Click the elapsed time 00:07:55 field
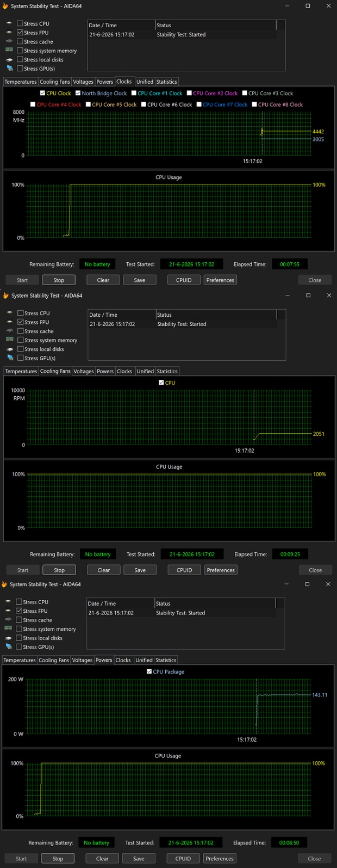 (x=290, y=264)
